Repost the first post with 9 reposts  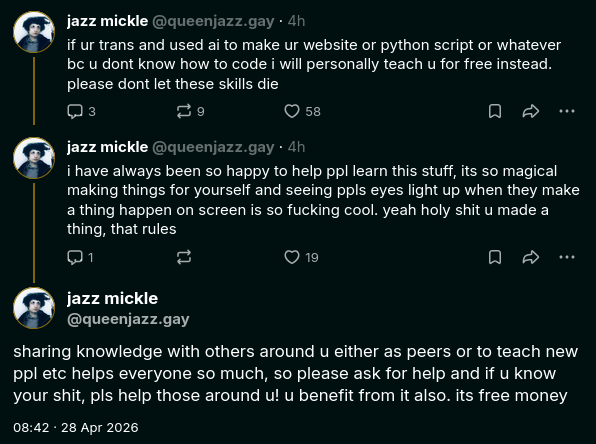pyautogui.click(x=190, y=111)
